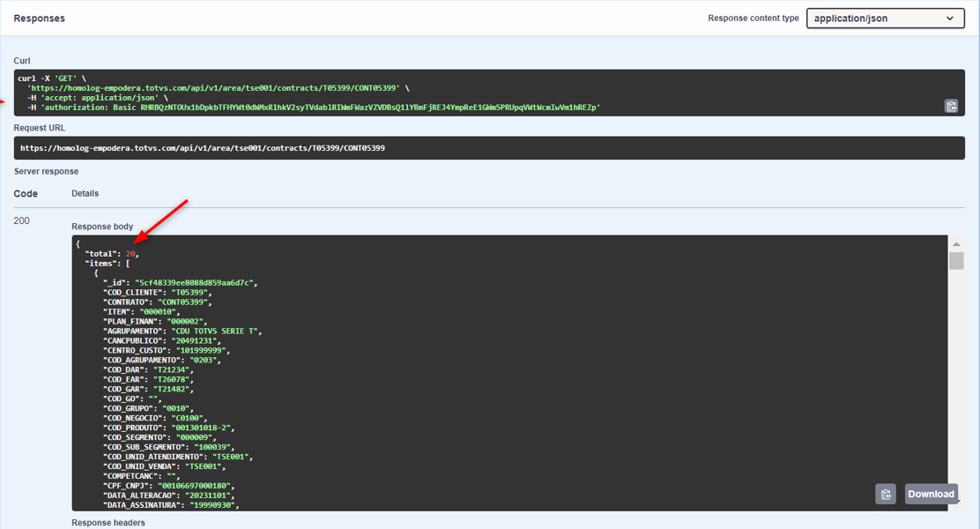
Task: Click the "COD_PRODUTO" value in response
Action: click(202, 428)
